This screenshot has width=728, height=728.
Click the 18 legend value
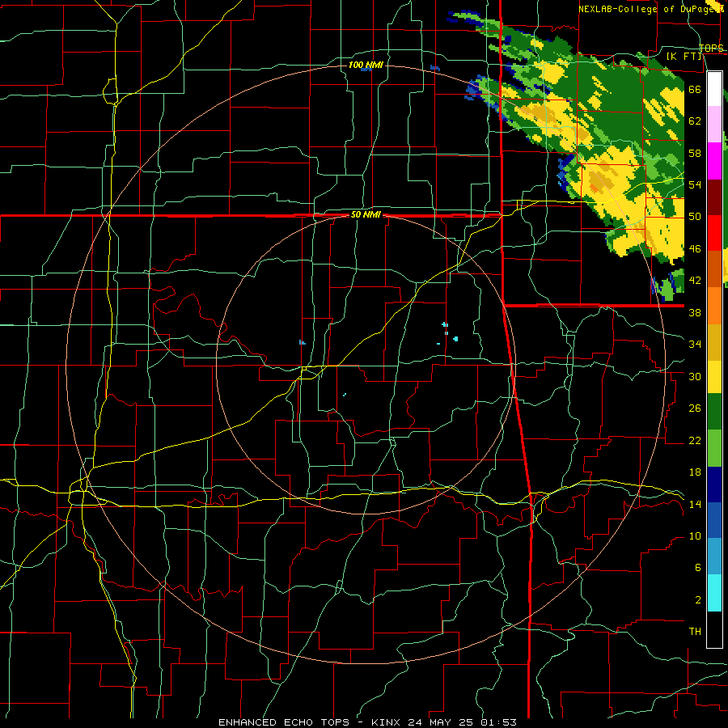coord(695,472)
